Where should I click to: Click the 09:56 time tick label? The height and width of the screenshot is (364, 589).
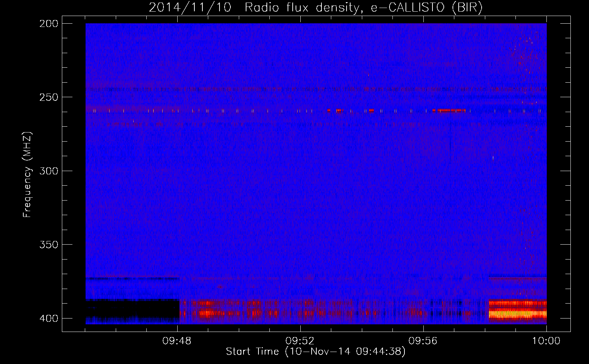click(x=423, y=341)
